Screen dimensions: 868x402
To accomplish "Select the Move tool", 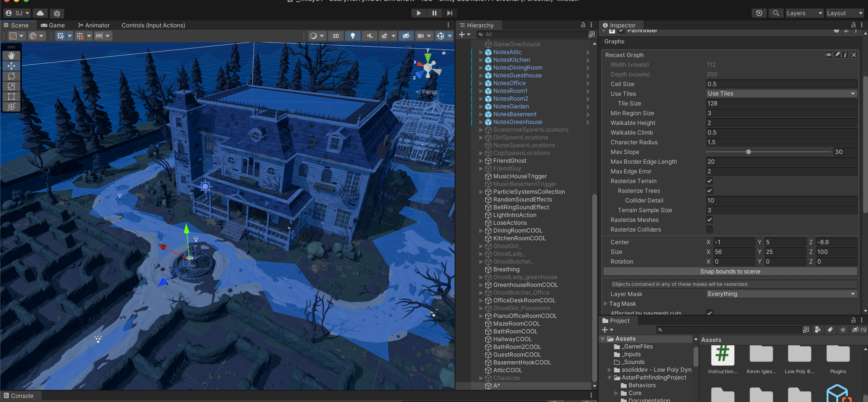I will (x=11, y=66).
